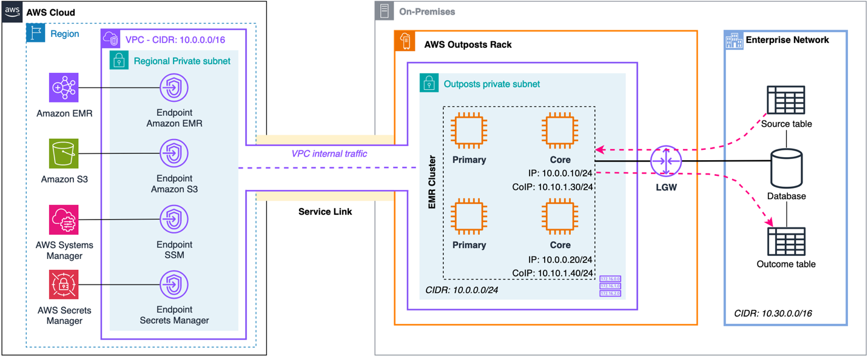
Task: Click the Core chip with IP 10.0.0.10/24
Action: point(560,132)
